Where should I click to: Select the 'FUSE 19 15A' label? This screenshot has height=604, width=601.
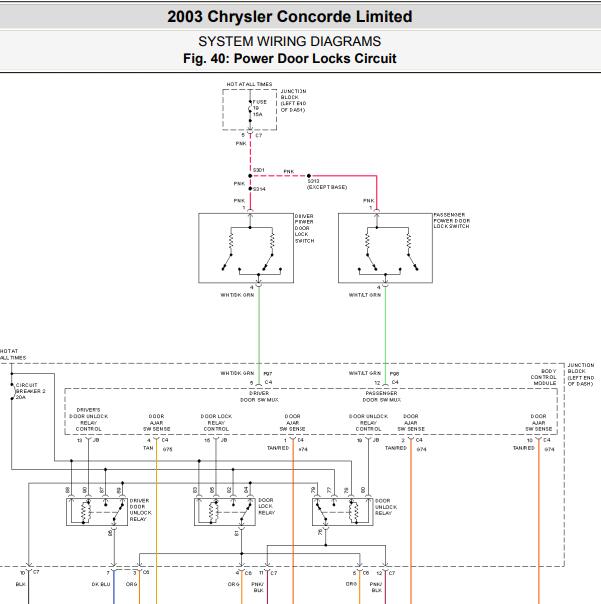pyautogui.click(x=260, y=108)
